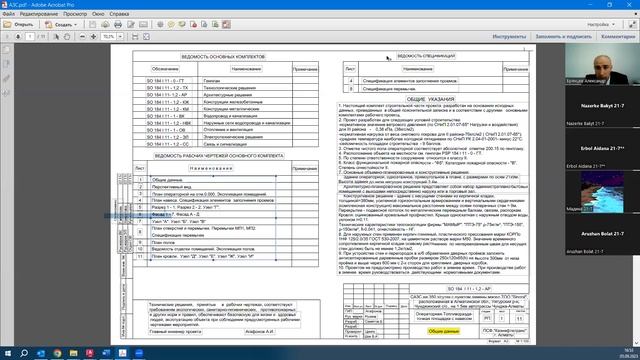Click the blue page document icon
640x360 pixels.
(204, 24)
